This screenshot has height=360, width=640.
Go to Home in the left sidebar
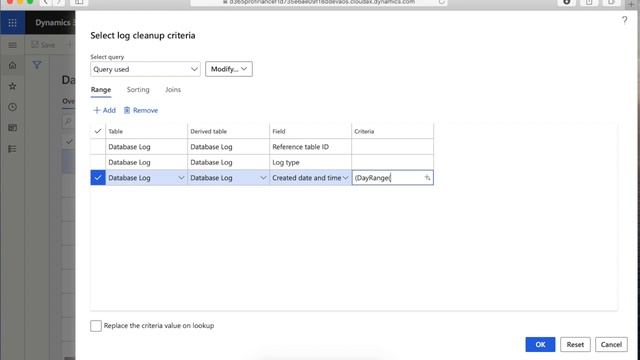(x=12, y=65)
